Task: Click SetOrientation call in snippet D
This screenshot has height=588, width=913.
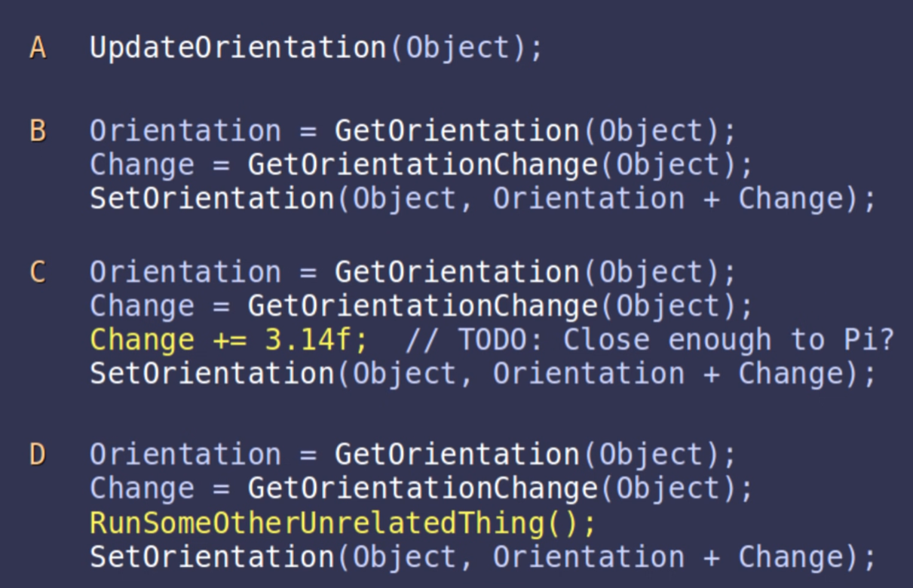Action: [212, 556]
